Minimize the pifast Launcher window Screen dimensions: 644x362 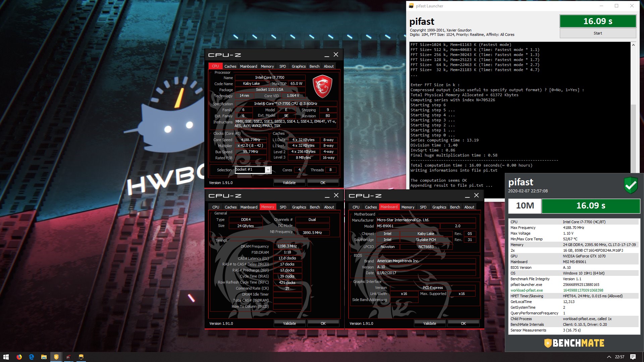pyautogui.click(x=601, y=6)
